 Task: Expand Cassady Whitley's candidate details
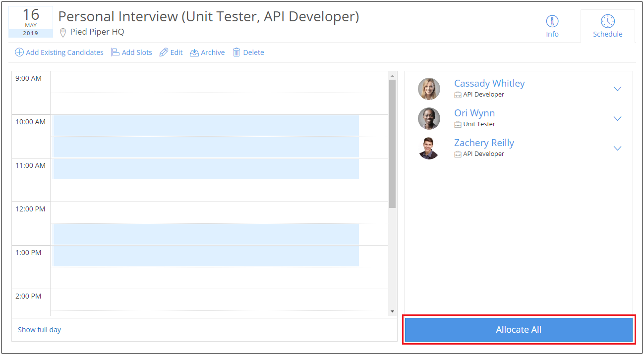point(617,89)
